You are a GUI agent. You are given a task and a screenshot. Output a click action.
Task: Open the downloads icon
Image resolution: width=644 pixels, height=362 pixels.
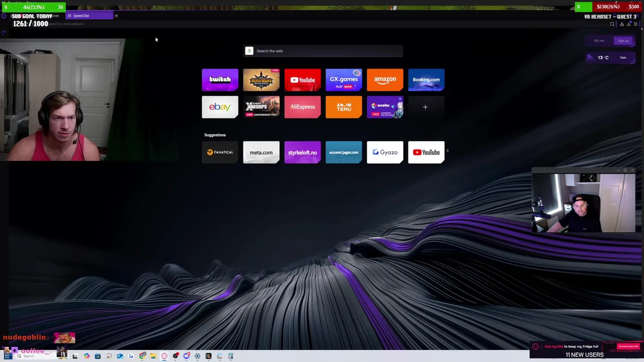tap(628, 24)
